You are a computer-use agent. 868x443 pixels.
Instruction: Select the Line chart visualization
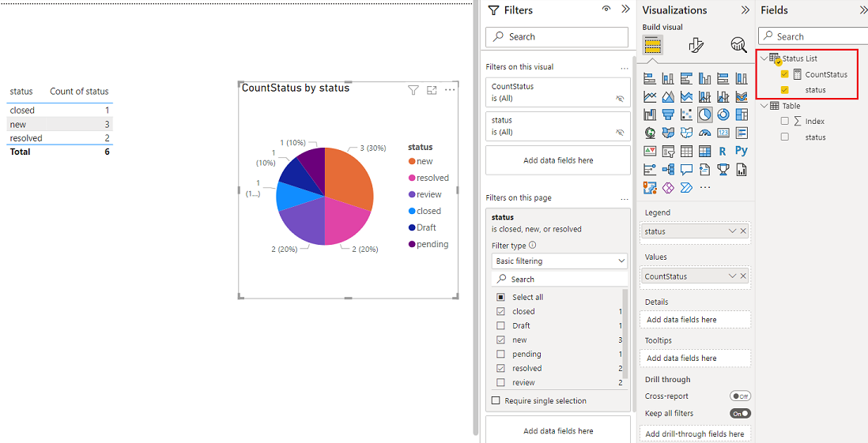pyautogui.click(x=650, y=97)
